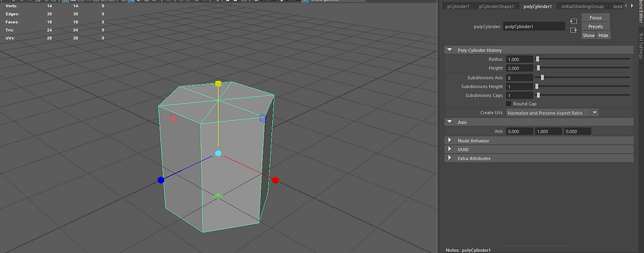The height and width of the screenshot is (253, 644).
Task: Click the green plane handle at the cylinder base
Action: click(x=218, y=196)
